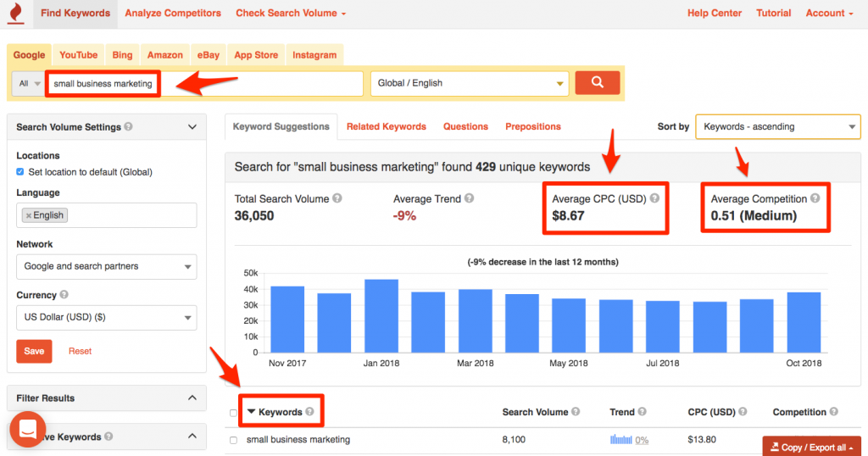Open the Currency US Dollar dropdown
This screenshot has height=456, width=868.
tap(106, 317)
